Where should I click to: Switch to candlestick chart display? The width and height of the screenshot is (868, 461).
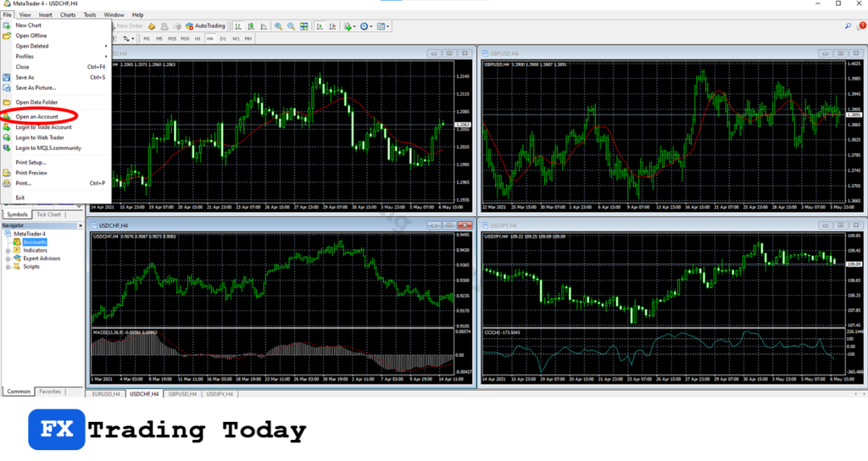coord(251,26)
